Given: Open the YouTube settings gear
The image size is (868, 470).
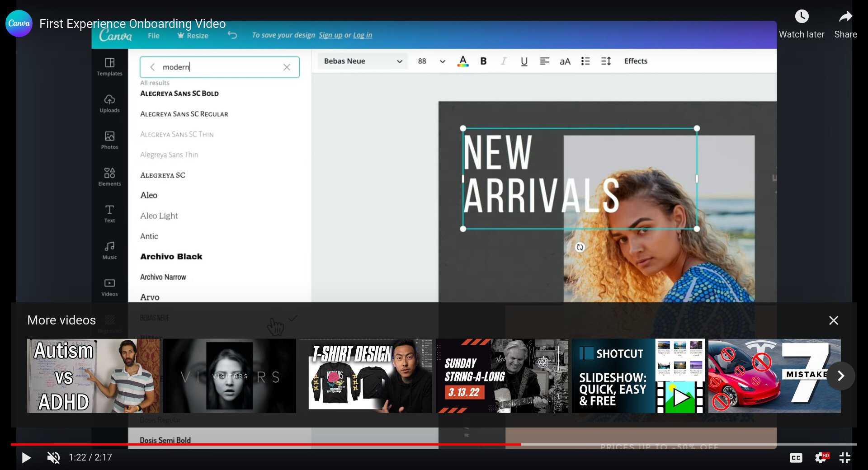Looking at the screenshot, I should tap(821, 457).
